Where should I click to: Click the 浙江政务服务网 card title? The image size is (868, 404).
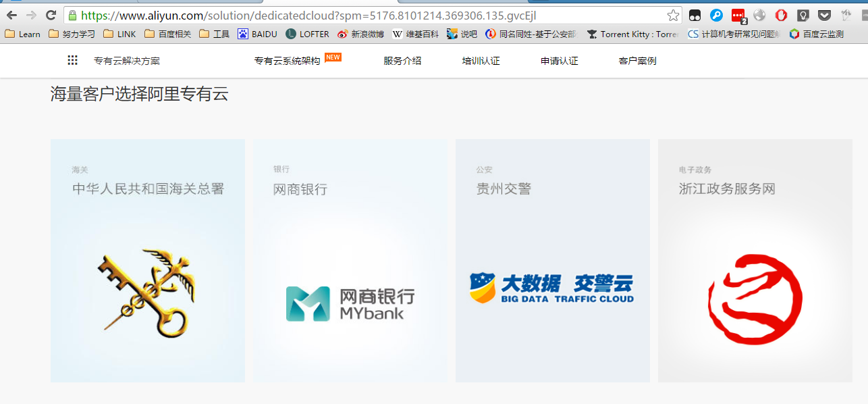tap(727, 189)
